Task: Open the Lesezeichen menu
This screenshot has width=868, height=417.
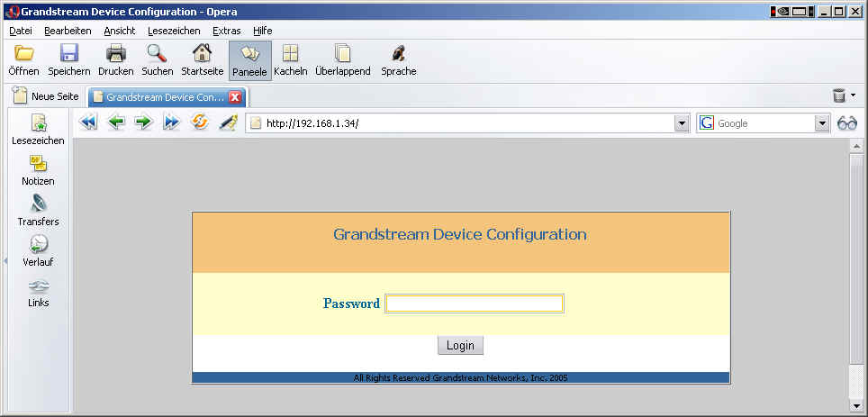Action: [174, 31]
